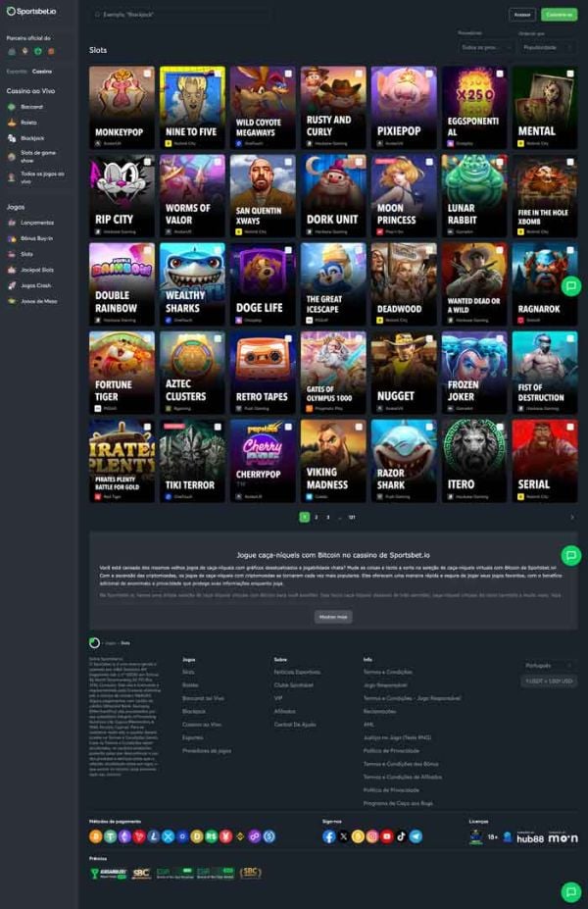
Task: Open the Razor Shark game thumbnail
Action: (x=404, y=461)
